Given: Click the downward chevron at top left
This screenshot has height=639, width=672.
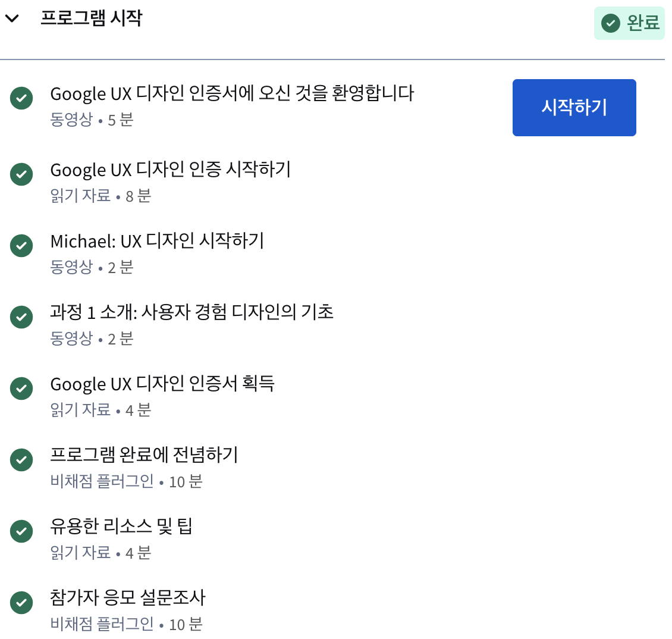Looking at the screenshot, I should tap(11, 18).
